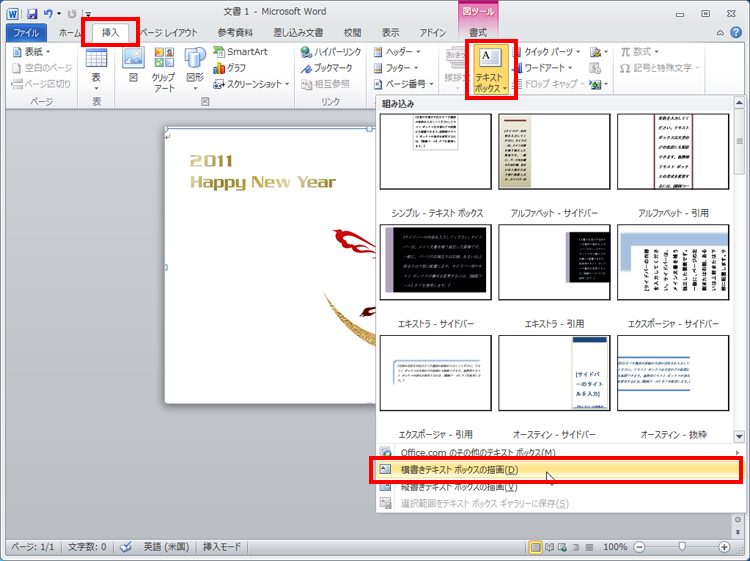Screen dimensions: 750x561
Task: Select アルファベット - 引用 thumbnail
Action: [673, 152]
